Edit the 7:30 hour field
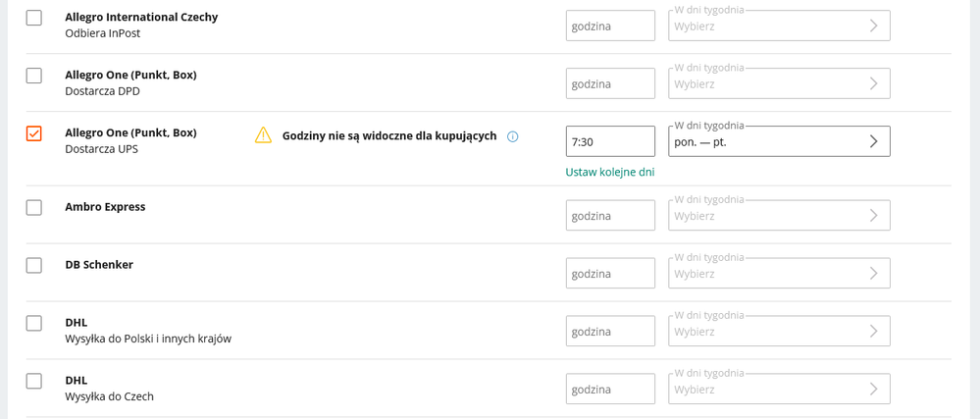The height and width of the screenshot is (419, 980). pos(610,141)
